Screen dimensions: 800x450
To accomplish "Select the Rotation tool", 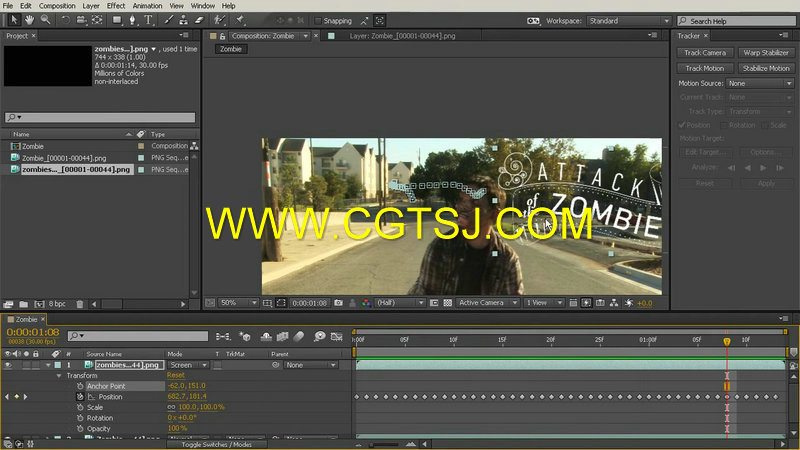I will [65, 20].
